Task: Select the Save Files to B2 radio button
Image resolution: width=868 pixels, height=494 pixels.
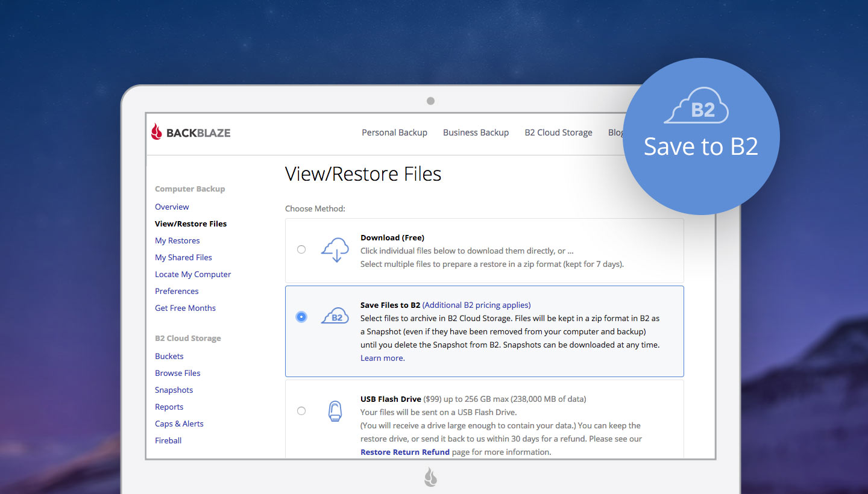Action: (x=301, y=317)
